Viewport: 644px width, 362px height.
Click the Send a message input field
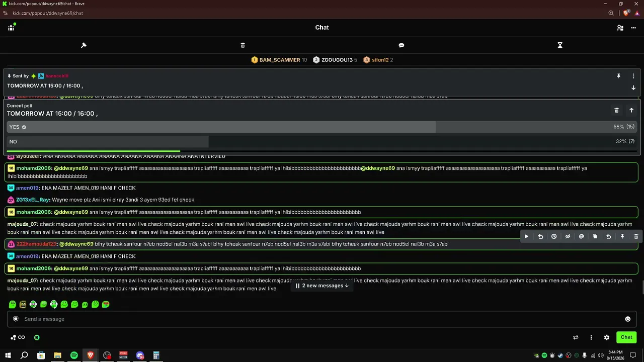pos(322,319)
